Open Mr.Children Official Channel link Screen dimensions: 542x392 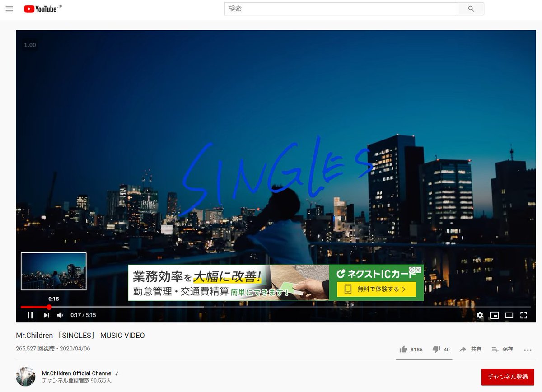(x=77, y=373)
